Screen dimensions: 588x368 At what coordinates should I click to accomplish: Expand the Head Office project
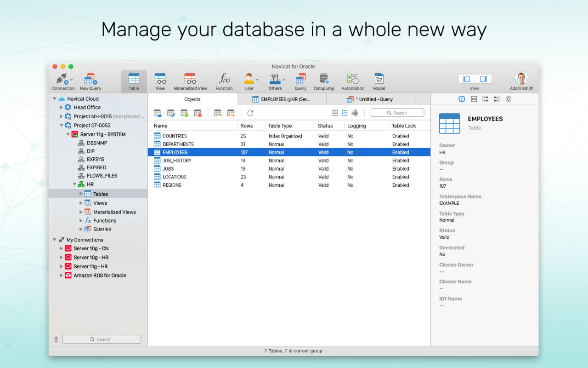(61, 108)
